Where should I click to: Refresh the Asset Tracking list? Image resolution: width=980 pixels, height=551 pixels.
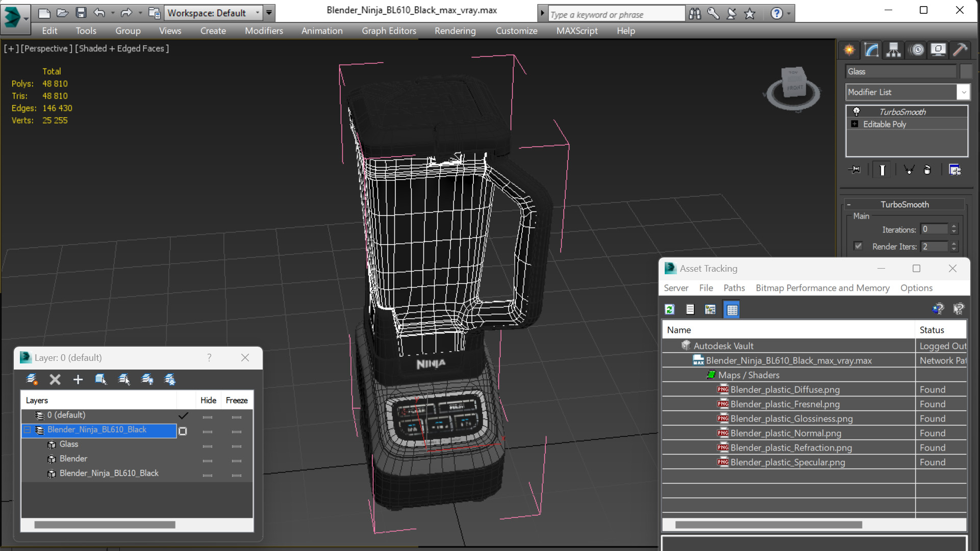pos(670,309)
